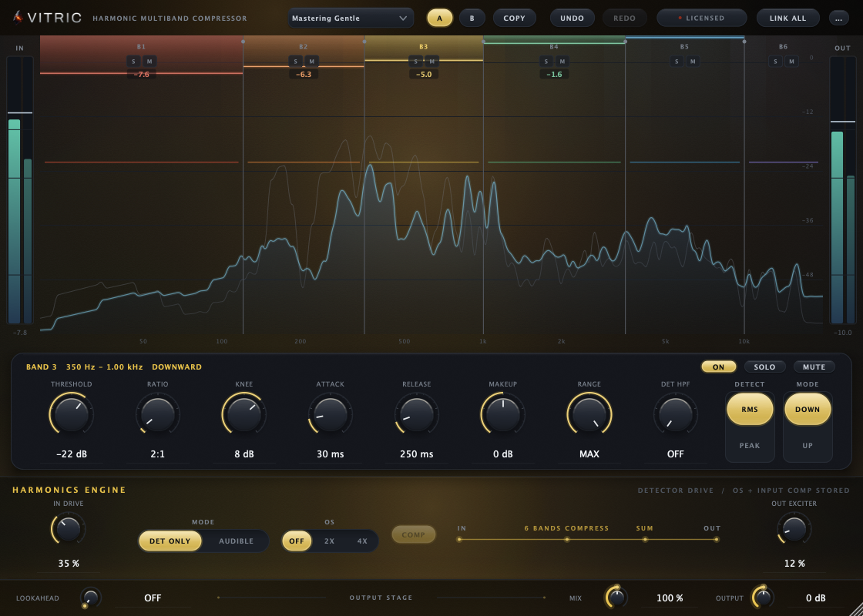Click the -1.6 gain reduction readout
Screen dimensions: 863x616
tap(554, 74)
